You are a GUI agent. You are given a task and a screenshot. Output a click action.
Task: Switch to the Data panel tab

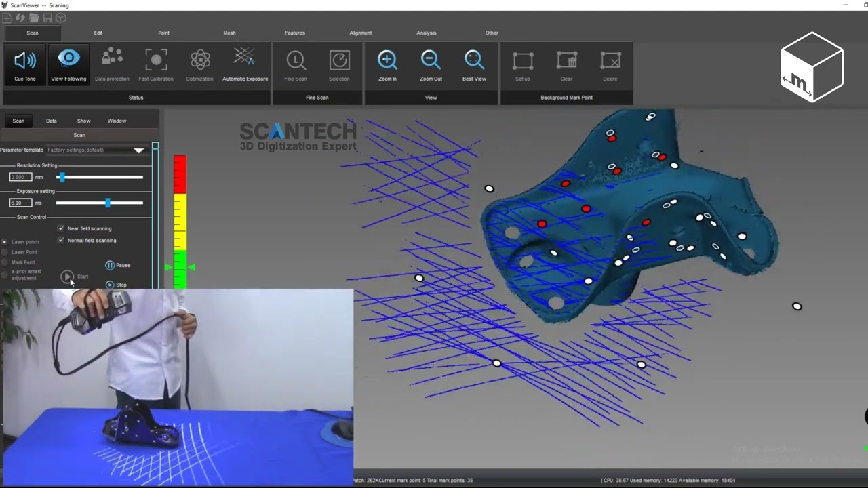point(52,121)
